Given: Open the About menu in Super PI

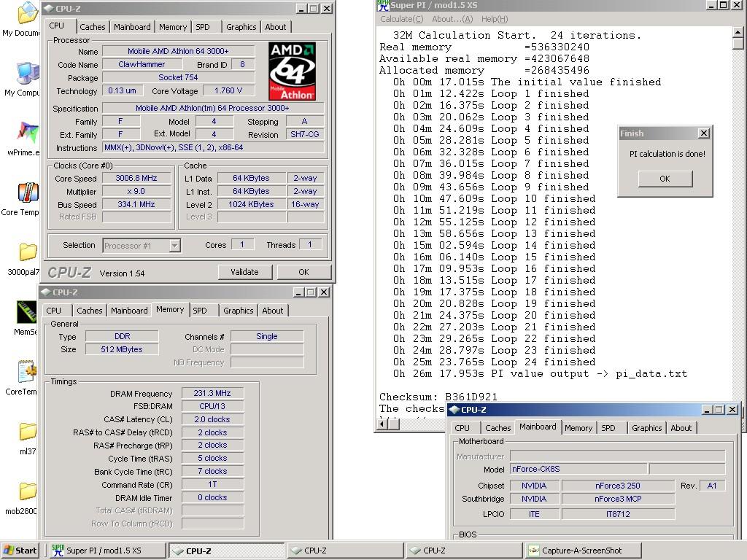Looking at the screenshot, I should pos(452,19).
